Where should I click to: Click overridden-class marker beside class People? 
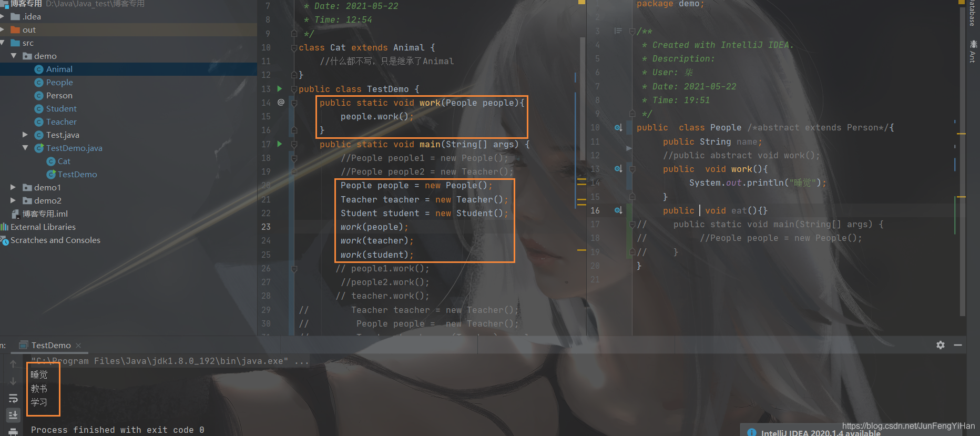[x=618, y=128]
